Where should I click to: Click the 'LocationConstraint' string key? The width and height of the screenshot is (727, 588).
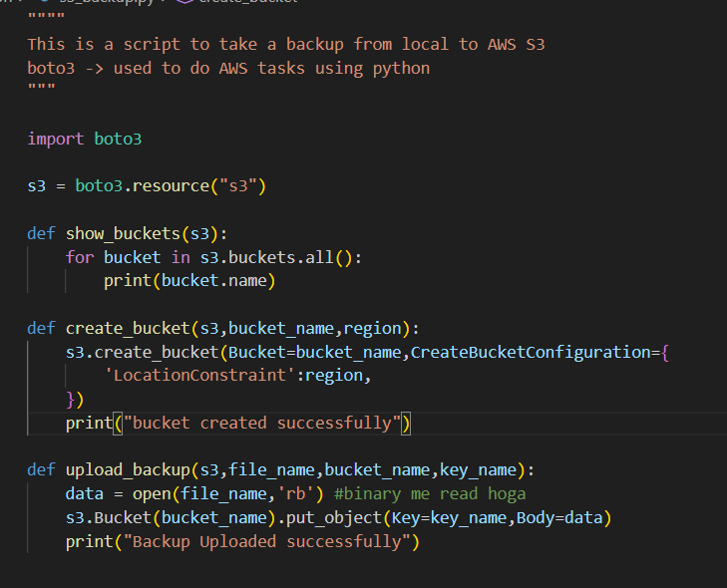199,376
